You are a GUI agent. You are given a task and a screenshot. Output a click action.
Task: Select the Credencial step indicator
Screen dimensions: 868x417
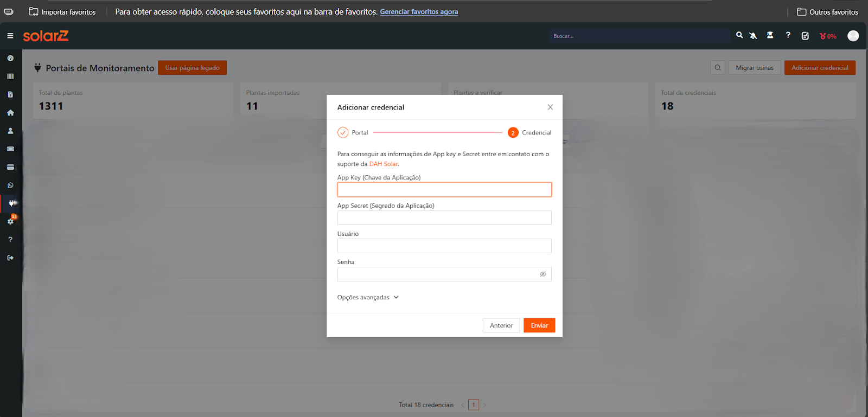tap(513, 133)
